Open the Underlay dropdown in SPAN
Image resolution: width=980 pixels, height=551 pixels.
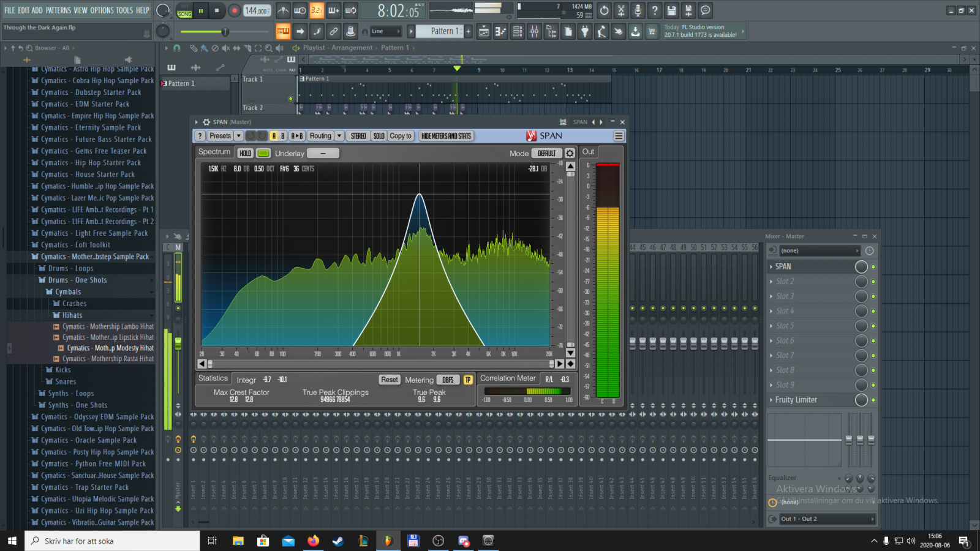(323, 153)
